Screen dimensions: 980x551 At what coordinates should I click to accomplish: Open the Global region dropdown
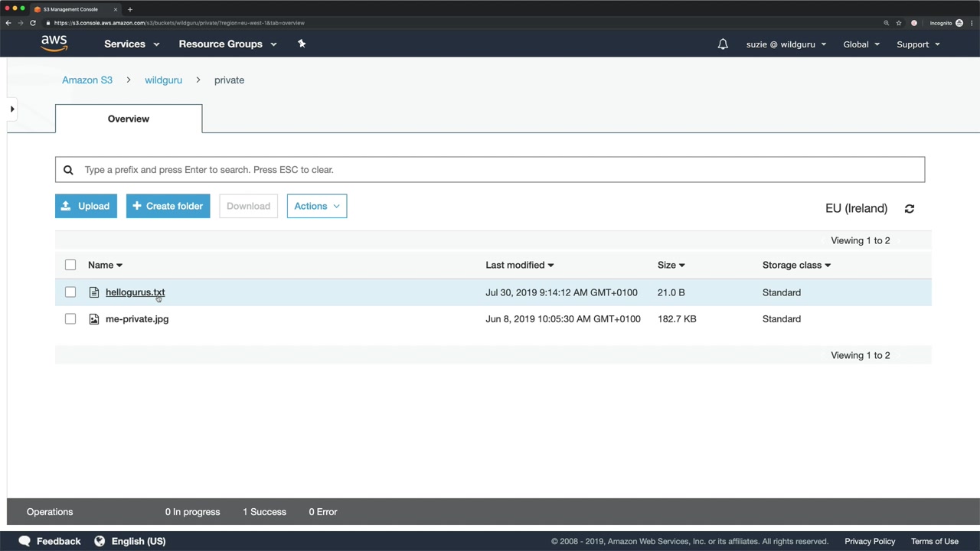tap(861, 44)
